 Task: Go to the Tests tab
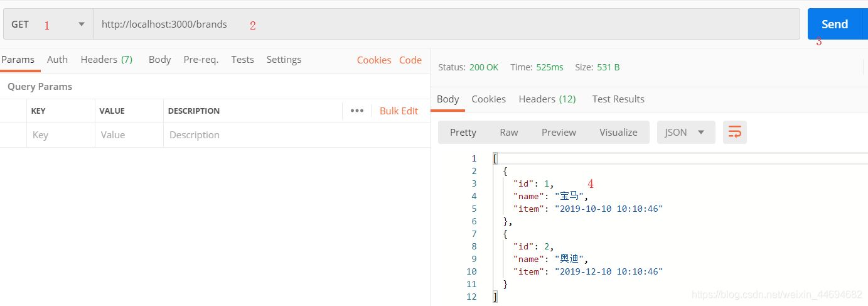(242, 60)
